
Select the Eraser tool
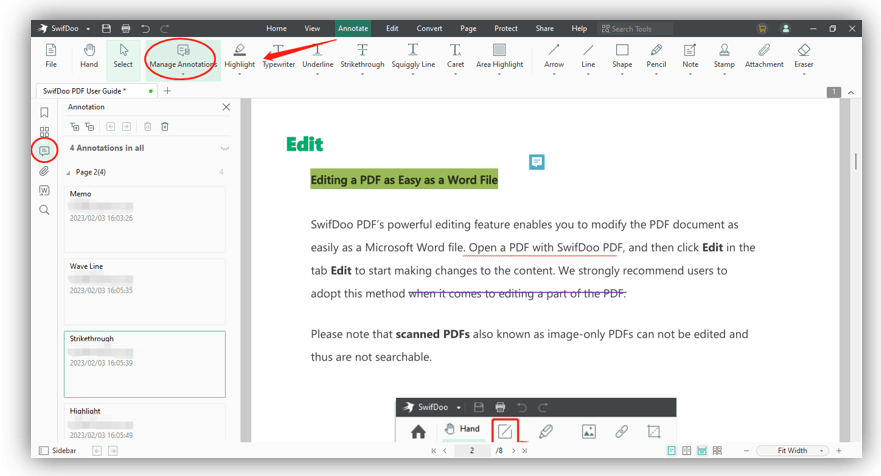(803, 56)
